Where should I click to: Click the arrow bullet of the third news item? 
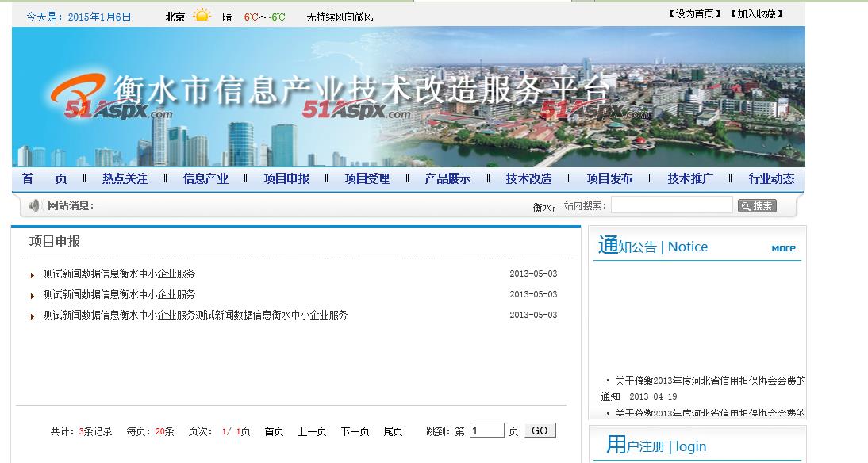pos(33,316)
